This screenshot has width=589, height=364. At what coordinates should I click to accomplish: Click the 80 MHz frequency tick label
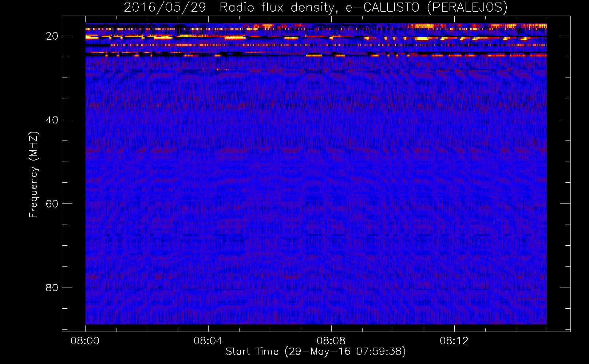tap(52, 288)
